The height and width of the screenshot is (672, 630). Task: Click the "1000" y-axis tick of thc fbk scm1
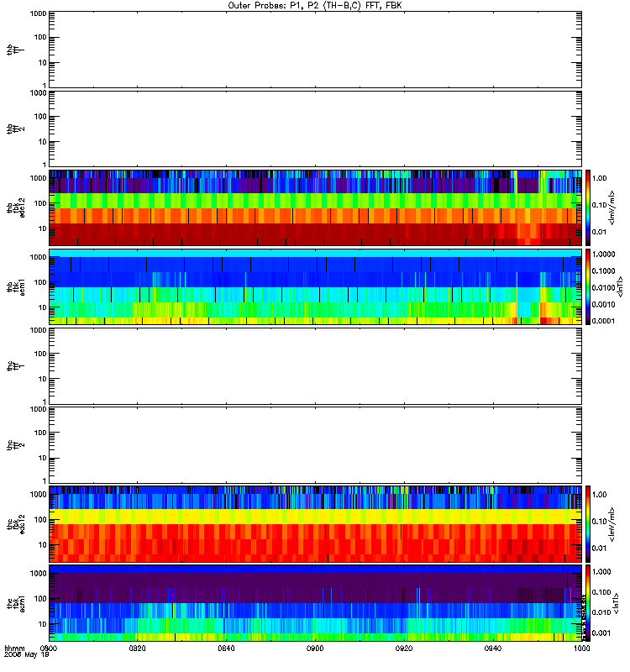[38, 574]
